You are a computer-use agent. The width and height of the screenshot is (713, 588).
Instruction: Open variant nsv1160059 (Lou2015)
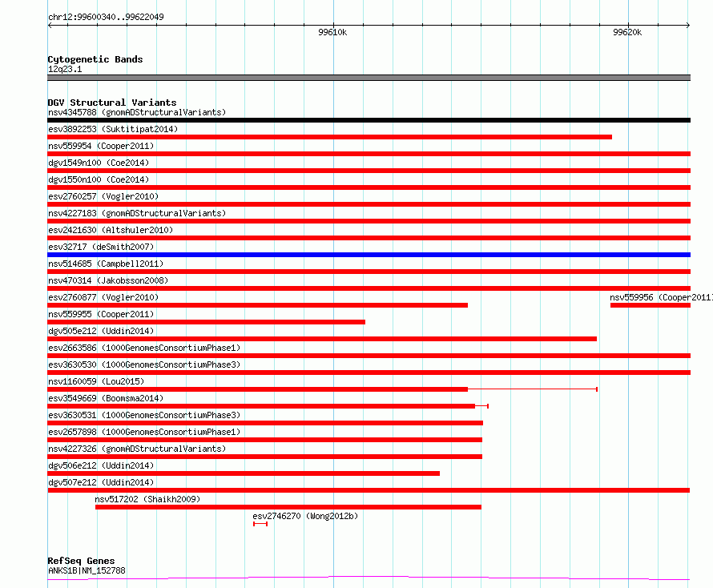click(96, 381)
